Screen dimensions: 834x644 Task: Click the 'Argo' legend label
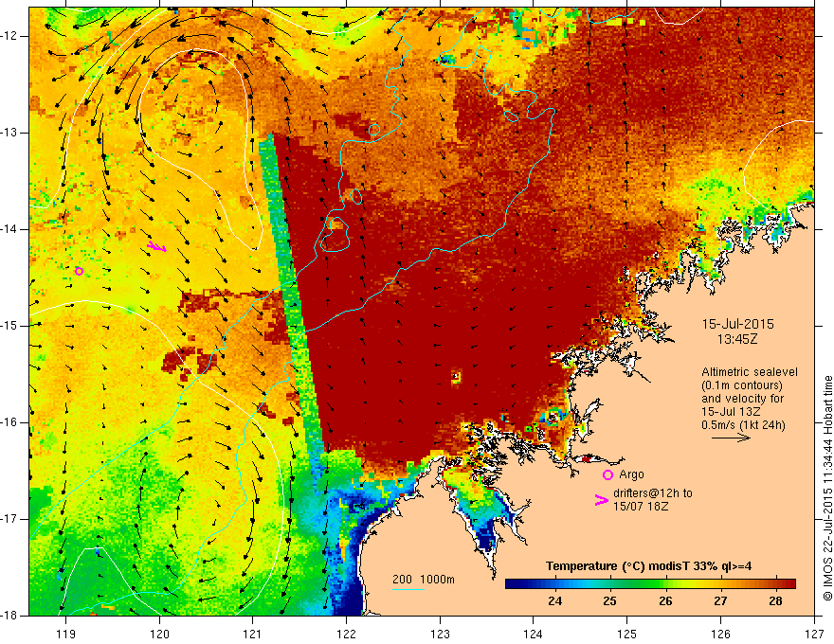tap(631, 474)
